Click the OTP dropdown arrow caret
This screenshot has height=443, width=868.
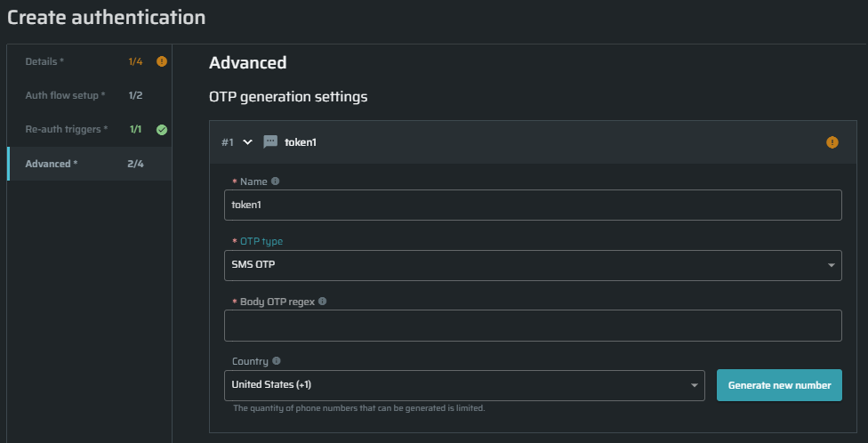pyautogui.click(x=831, y=265)
